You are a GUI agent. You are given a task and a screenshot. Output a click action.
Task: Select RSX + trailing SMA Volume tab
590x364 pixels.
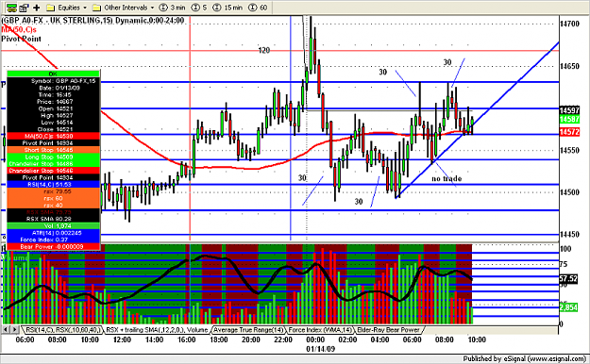[157, 330]
